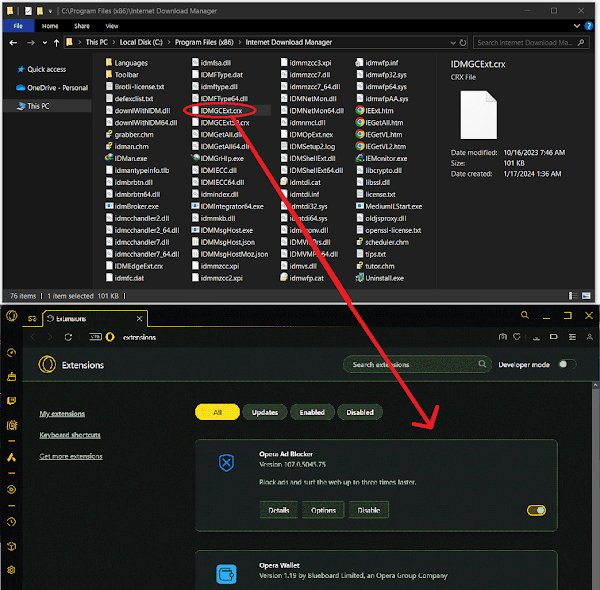Screen dimensions: 600x590
Task: Go forward in Opera browser
Action: pos(49,337)
